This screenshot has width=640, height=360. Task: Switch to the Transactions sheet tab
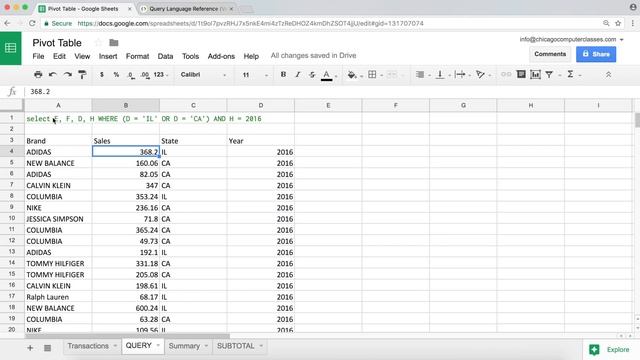[88, 346]
